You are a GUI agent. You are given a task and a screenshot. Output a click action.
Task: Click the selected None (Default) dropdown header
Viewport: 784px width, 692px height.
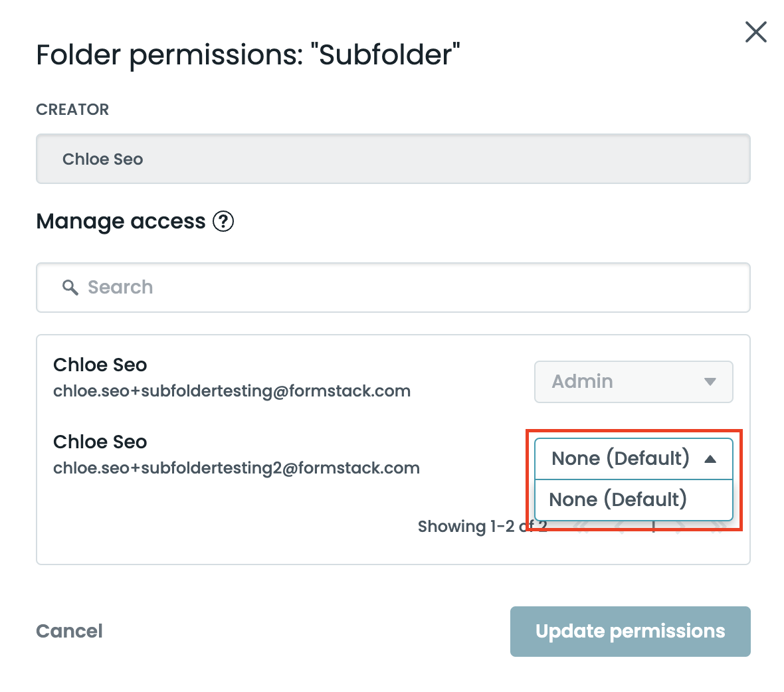point(620,459)
